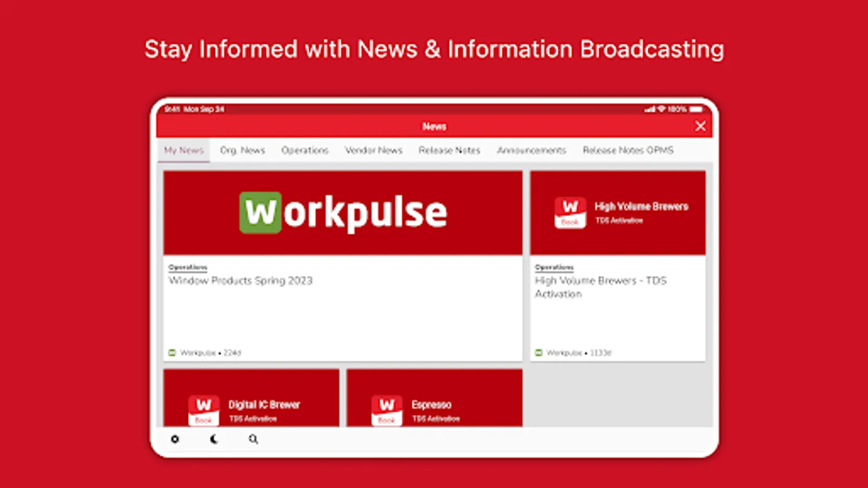The height and width of the screenshot is (488, 868).
Task: Toggle dark mode moon icon
Action: point(214,439)
